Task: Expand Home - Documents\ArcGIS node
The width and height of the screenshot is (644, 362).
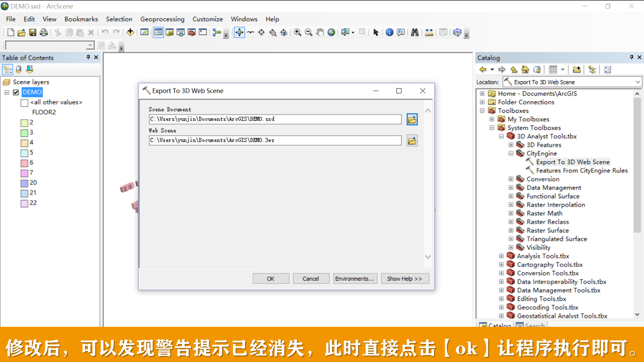Action: pos(482,94)
